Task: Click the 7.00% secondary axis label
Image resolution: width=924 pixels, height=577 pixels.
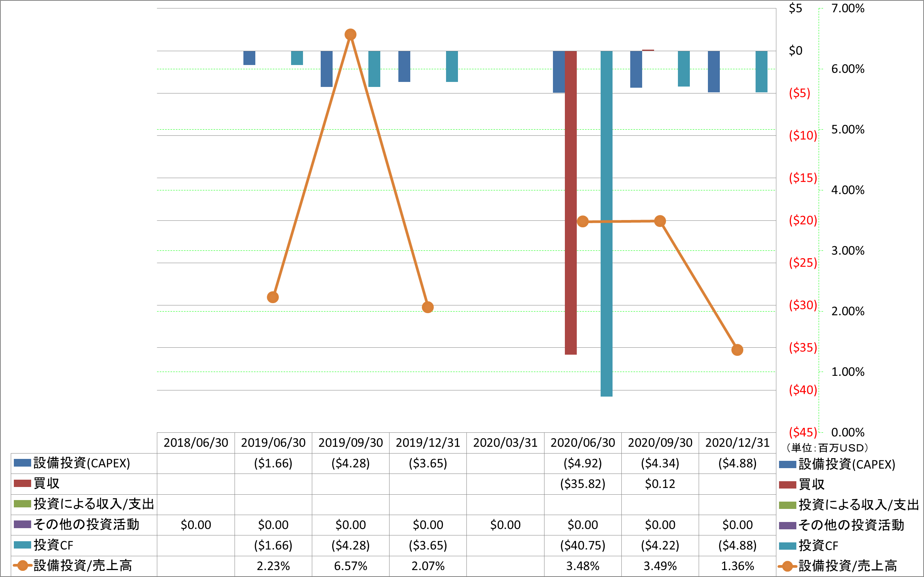Action: pos(848,8)
